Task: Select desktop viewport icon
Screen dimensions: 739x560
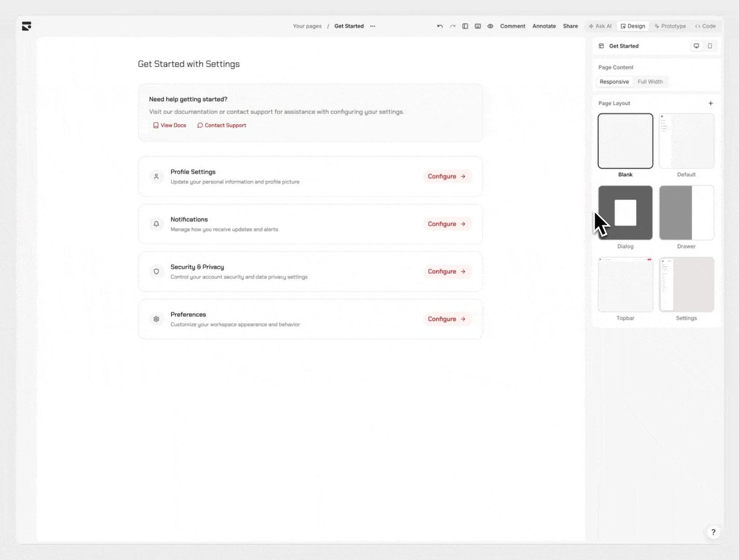Action: tap(697, 46)
